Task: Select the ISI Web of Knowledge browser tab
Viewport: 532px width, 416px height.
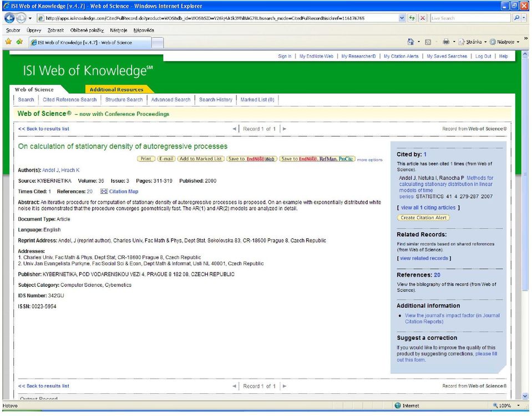Action: (x=90, y=42)
